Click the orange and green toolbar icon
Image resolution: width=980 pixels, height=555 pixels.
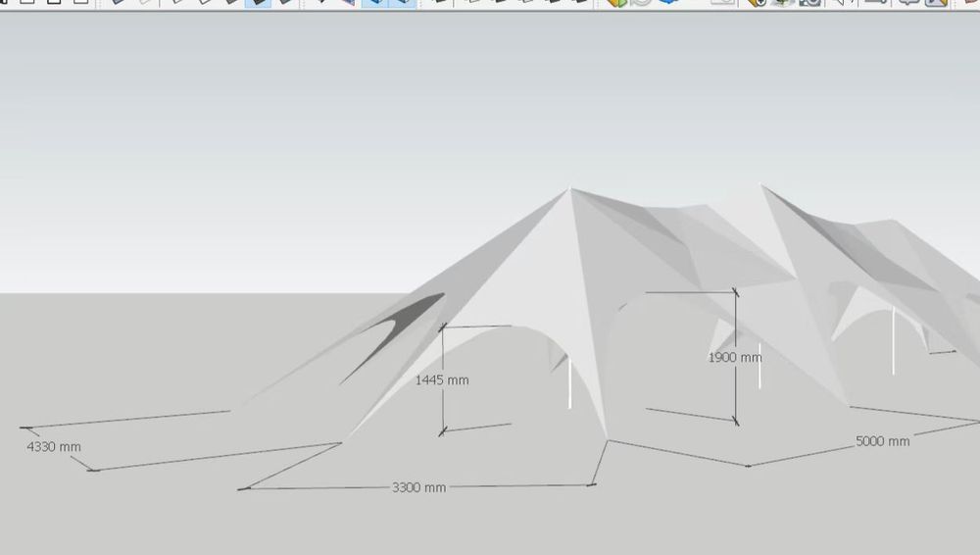616,3
